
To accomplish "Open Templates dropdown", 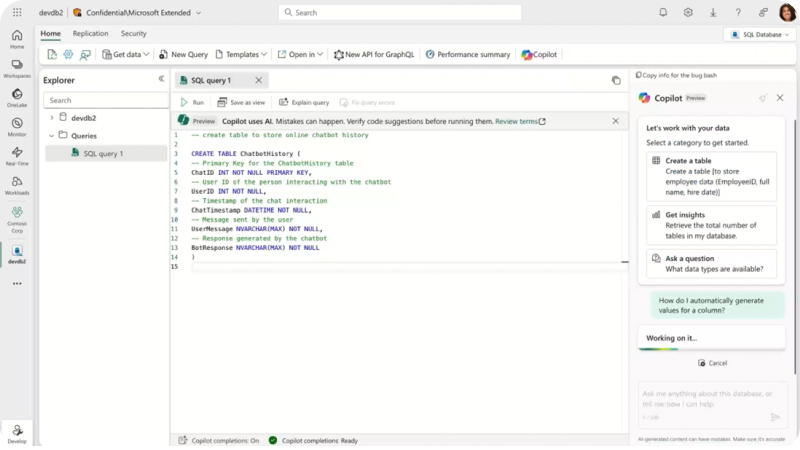I will [241, 54].
